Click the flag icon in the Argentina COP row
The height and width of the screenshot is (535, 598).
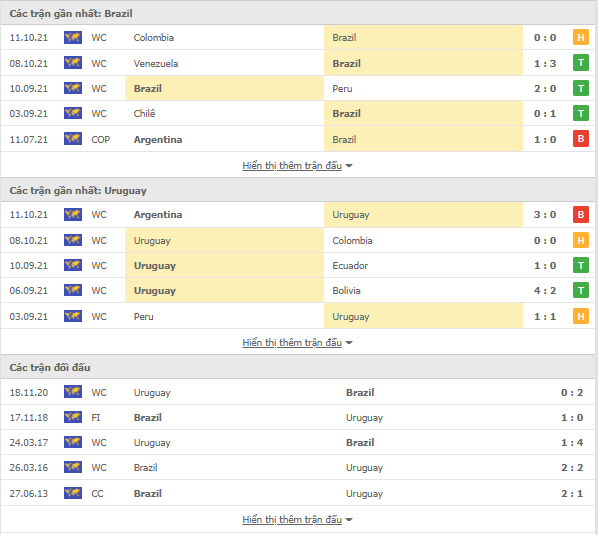pyautogui.click(x=73, y=139)
